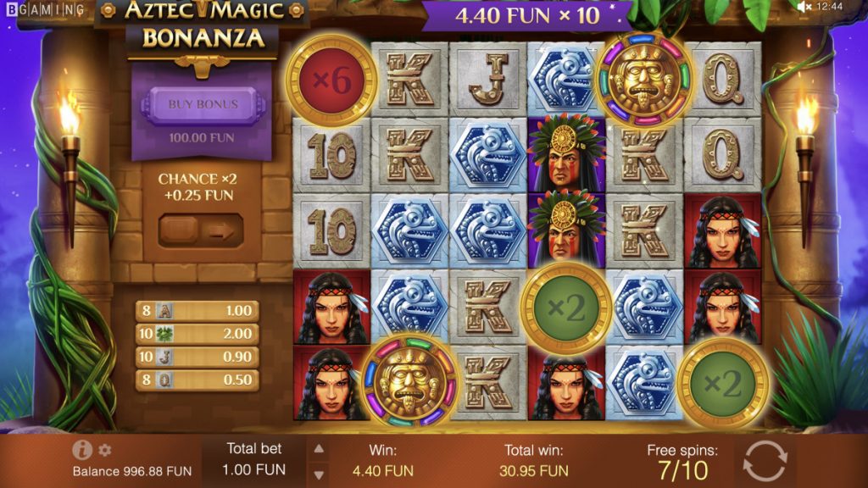Image resolution: width=868 pixels, height=488 pixels.
Task: Open the info paytable icon
Action: [82, 450]
